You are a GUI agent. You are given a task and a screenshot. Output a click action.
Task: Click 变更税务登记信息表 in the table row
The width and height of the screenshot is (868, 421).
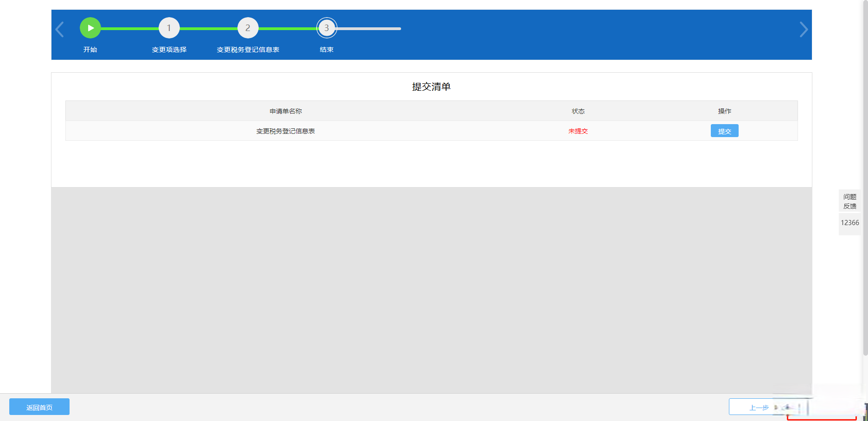(286, 131)
